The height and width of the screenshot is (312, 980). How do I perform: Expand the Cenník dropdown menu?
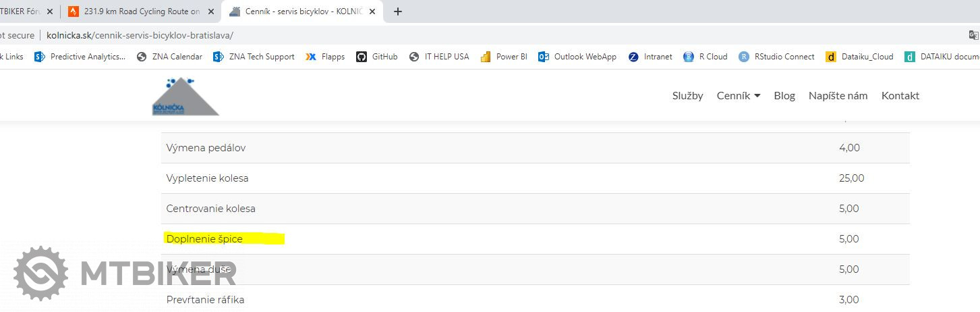[x=739, y=96]
